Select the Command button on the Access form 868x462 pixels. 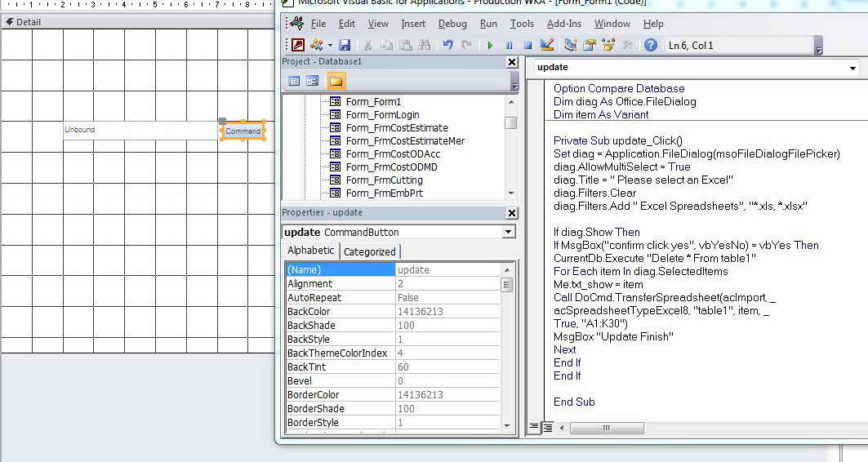point(243,131)
